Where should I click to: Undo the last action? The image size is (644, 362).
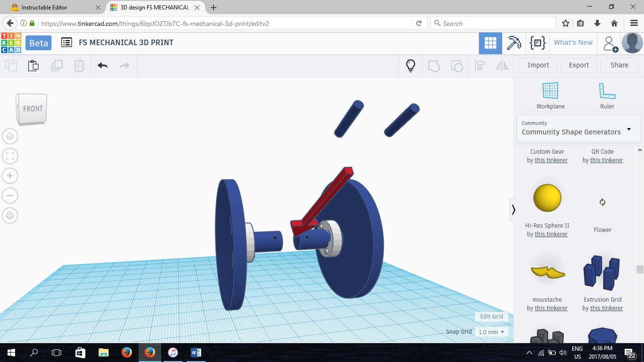click(x=102, y=66)
